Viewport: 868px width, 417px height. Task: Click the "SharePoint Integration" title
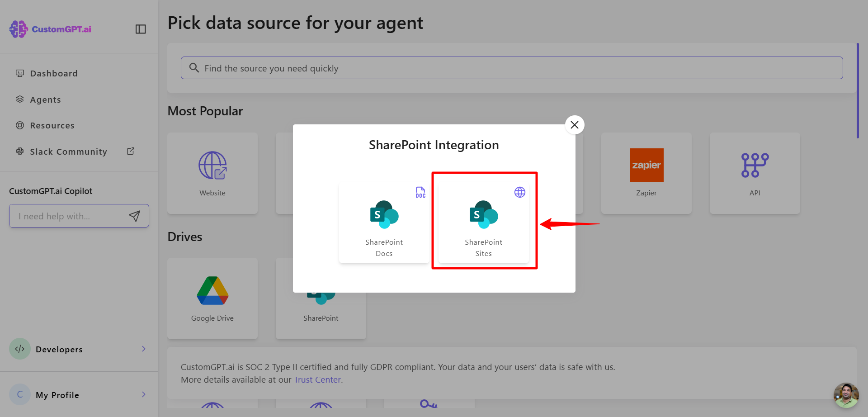(x=434, y=145)
